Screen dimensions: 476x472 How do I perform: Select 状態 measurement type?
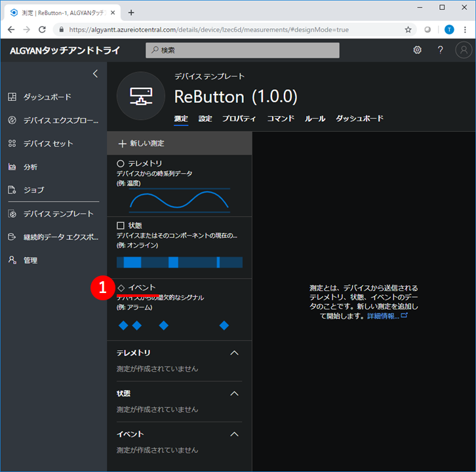(180, 247)
